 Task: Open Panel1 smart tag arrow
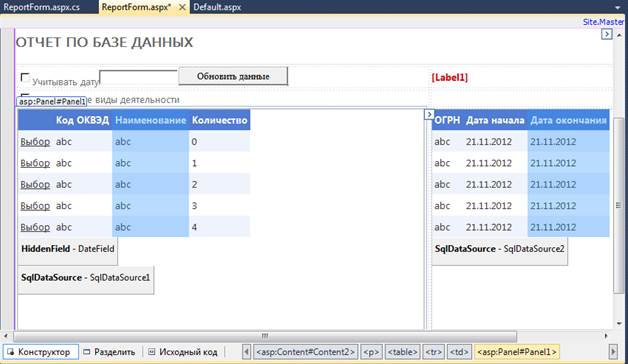[x=429, y=114]
